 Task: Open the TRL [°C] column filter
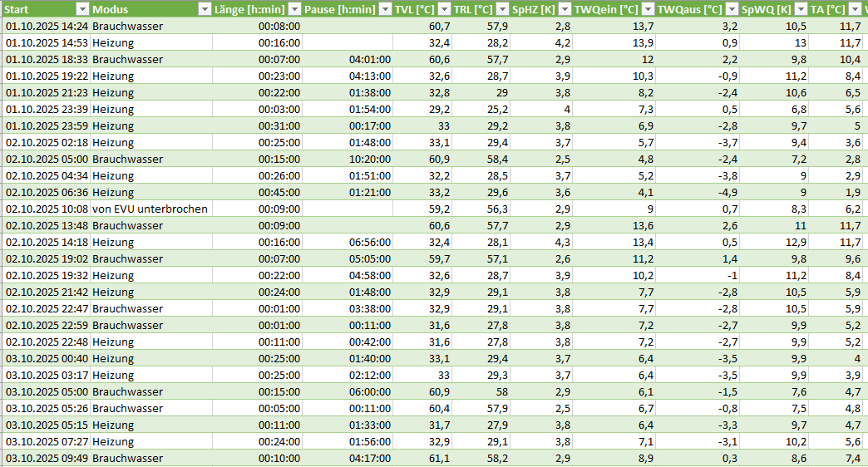(x=501, y=9)
